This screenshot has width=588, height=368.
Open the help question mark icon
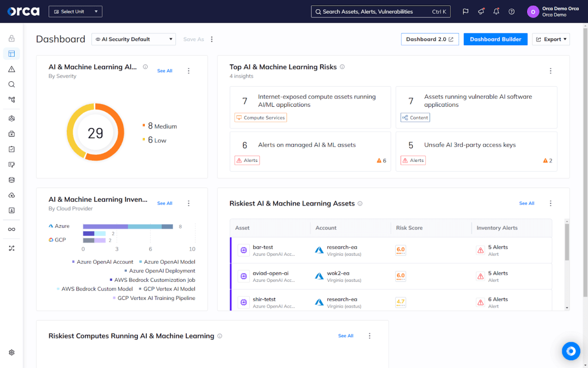tap(511, 11)
